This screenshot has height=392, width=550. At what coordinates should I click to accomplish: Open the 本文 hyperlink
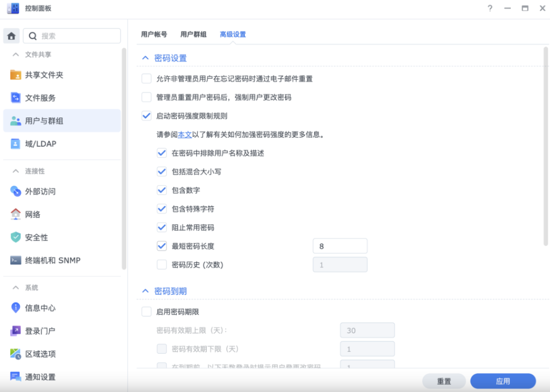pyautogui.click(x=184, y=135)
